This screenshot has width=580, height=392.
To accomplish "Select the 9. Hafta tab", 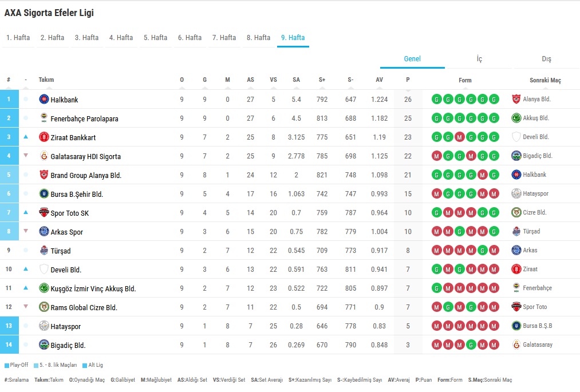I will [x=293, y=38].
